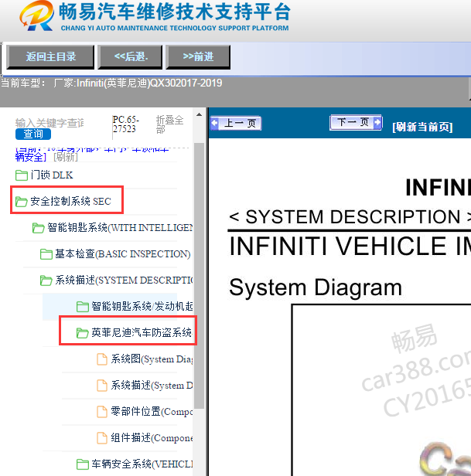471x476 pixels.
Task: Click the PC.65-27523 text
Action: 125,124
